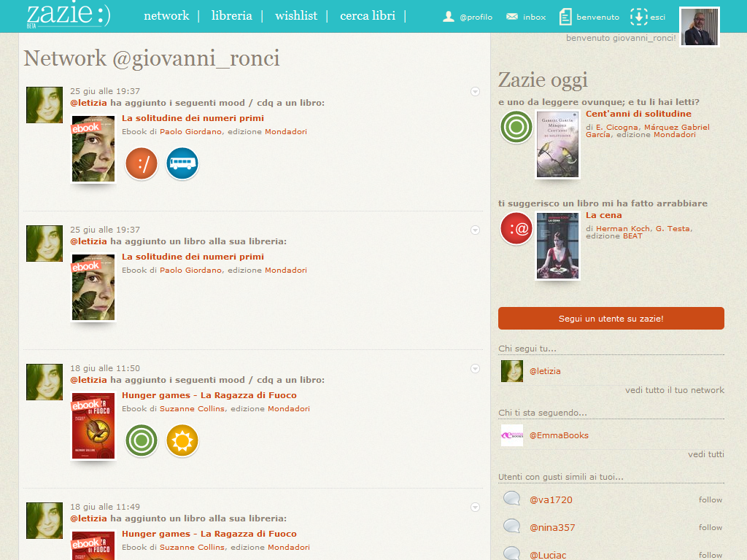Open the inbox envelope icon
The width and height of the screenshot is (747, 560).
tap(512, 17)
